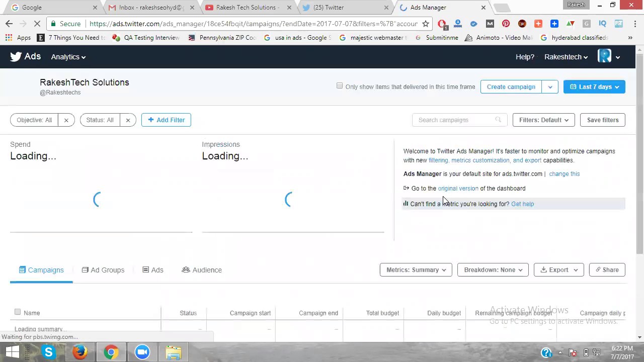The height and width of the screenshot is (362, 644).
Task: Switch to the Campaigns tab
Action: click(41, 270)
